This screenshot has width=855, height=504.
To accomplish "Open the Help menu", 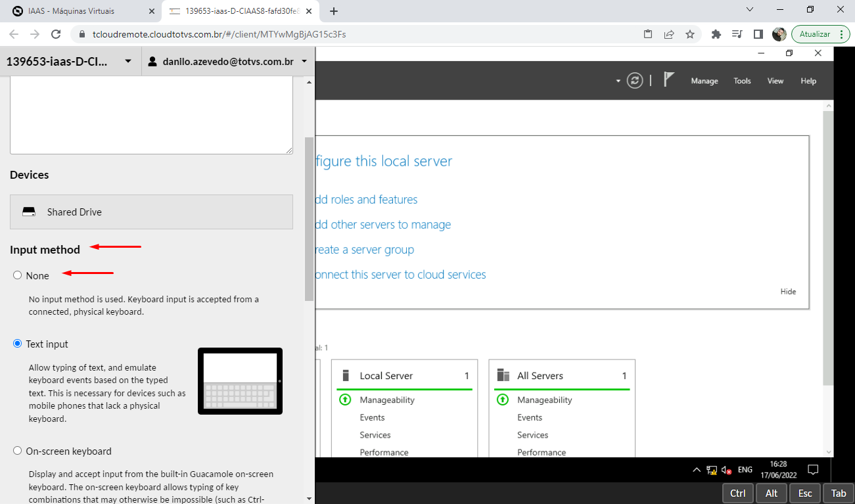I will pos(808,81).
